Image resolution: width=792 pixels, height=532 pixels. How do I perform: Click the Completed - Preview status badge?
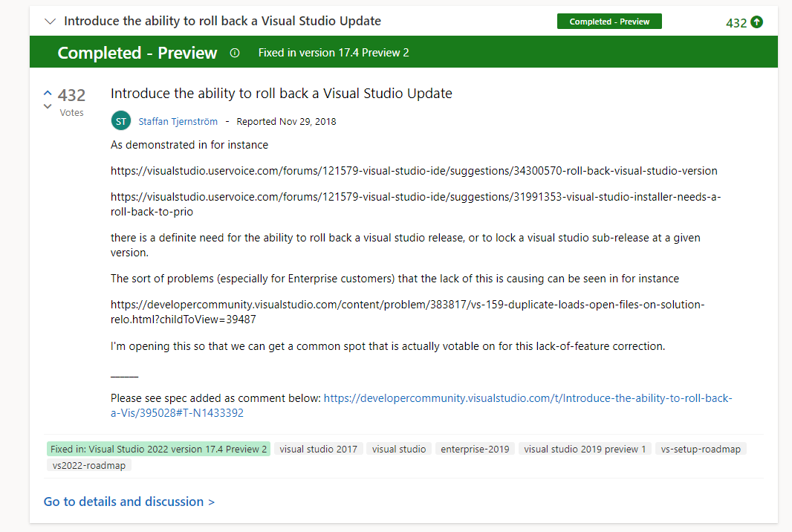[609, 22]
